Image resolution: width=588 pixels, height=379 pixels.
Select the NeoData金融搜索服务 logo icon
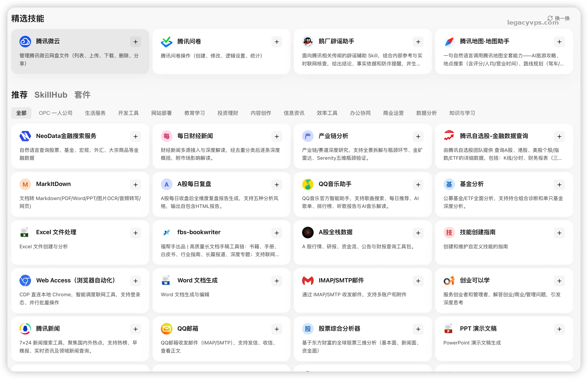pyautogui.click(x=25, y=136)
